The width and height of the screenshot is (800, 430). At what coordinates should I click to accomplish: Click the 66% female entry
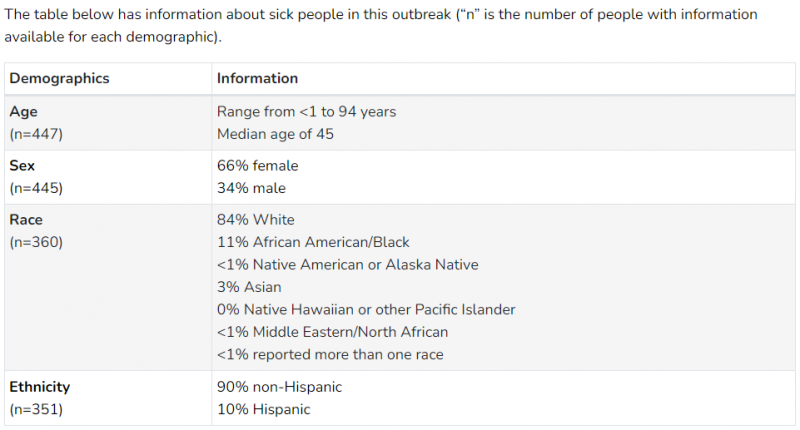(258, 166)
